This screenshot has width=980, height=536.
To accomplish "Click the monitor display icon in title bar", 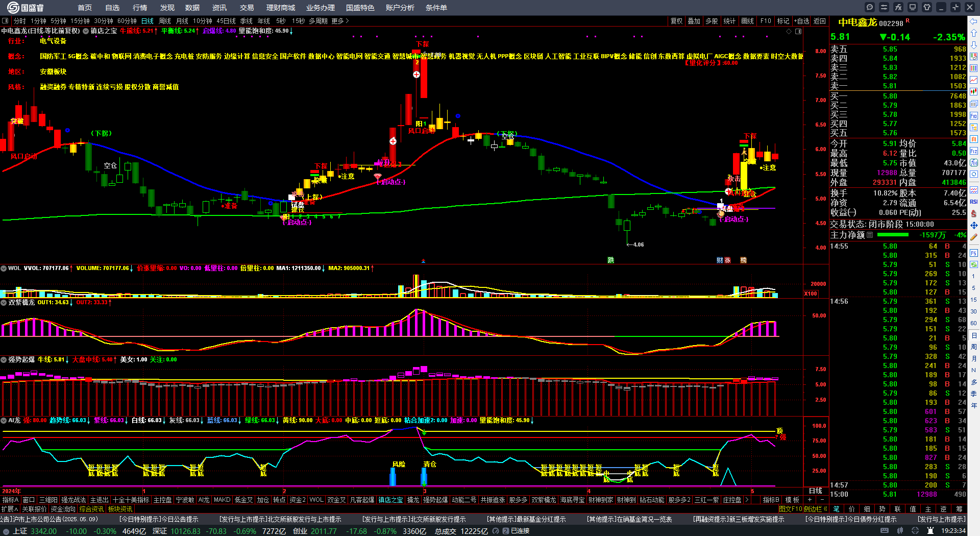I will coord(913,7).
